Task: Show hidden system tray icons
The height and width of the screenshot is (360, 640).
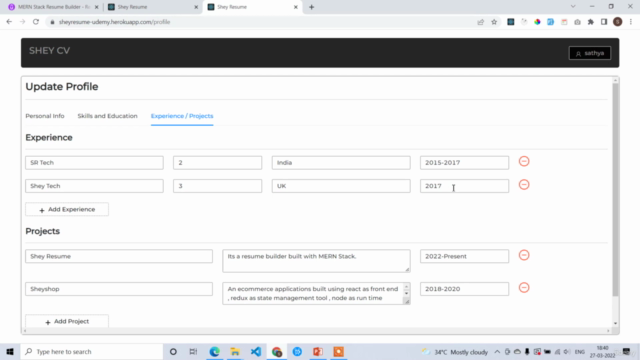Action: coord(497,352)
